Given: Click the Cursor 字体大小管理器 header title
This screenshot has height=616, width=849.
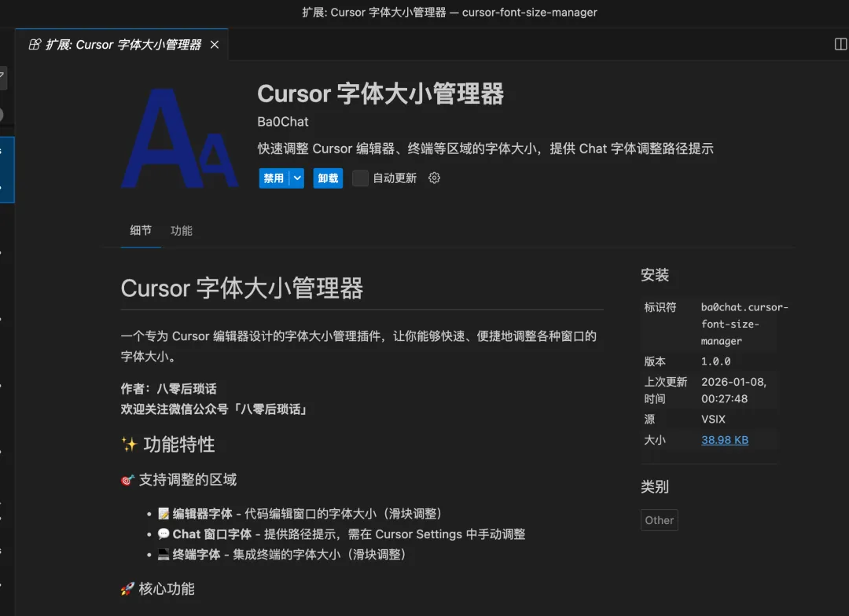Looking at the screenshot, I should [x=380, y=93].
